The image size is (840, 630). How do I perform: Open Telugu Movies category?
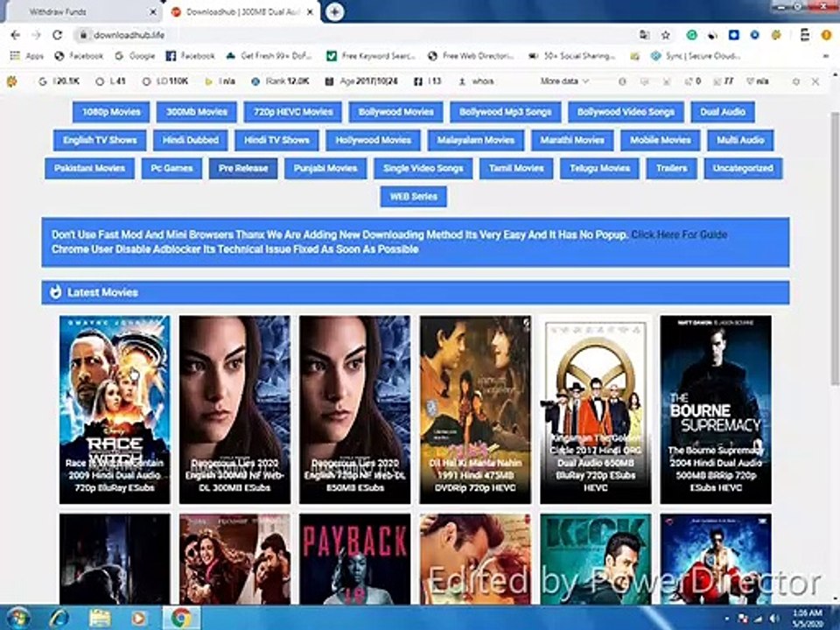coord(599,168)
